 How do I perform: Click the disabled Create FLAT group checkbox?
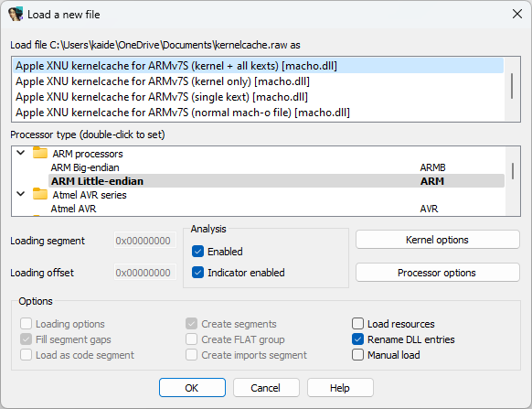191,339
